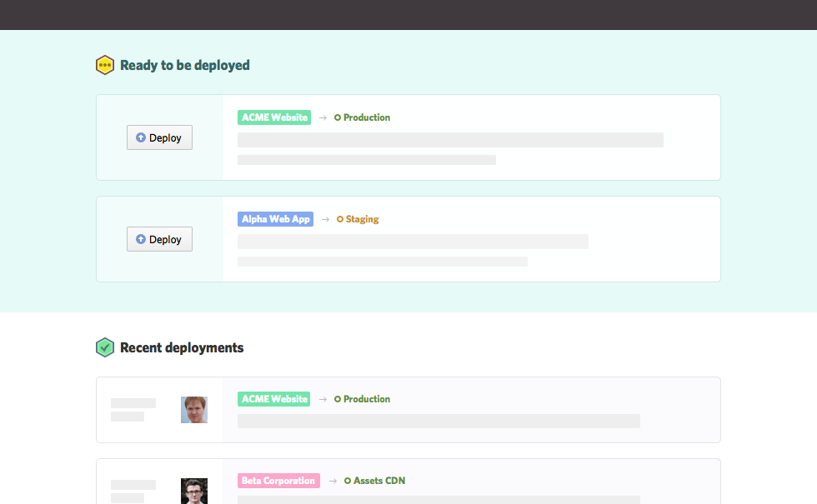
Task: Click the arrow between Alpha Web App and Staging
Action: (x=325, y=218)
